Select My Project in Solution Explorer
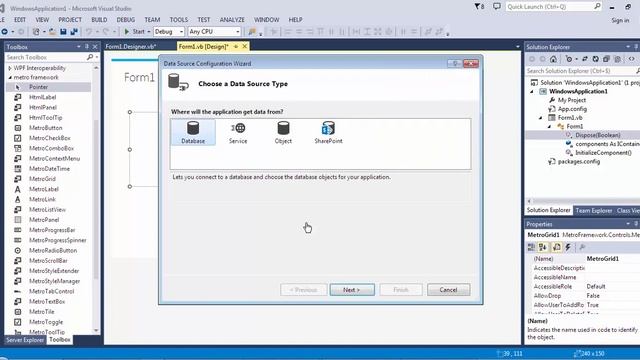The width and height of the screenshot is (640, 360). pyautogui.click(x=571, y=100)
